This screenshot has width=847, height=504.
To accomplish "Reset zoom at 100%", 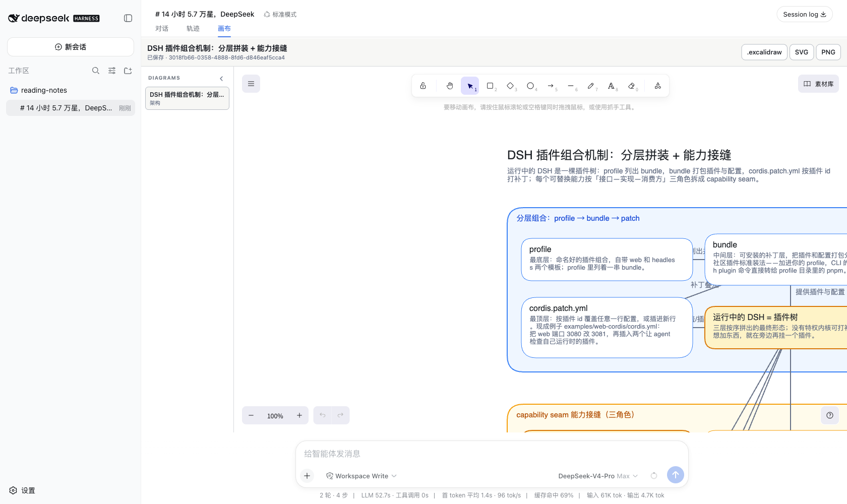I will coord(275,416).
